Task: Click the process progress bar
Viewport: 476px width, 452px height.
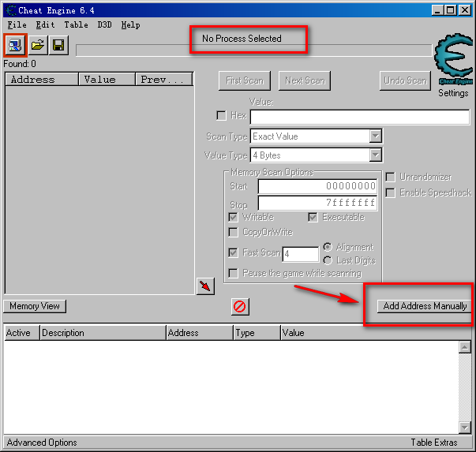Action: 253,50
